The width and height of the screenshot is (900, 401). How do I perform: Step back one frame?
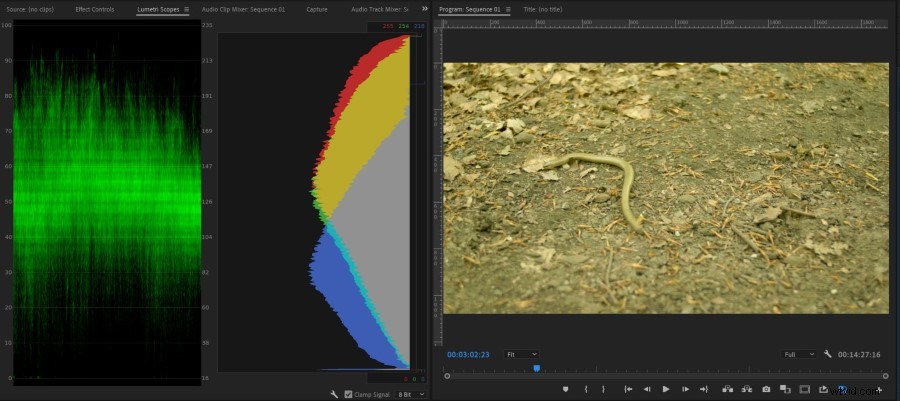(647, 389)
